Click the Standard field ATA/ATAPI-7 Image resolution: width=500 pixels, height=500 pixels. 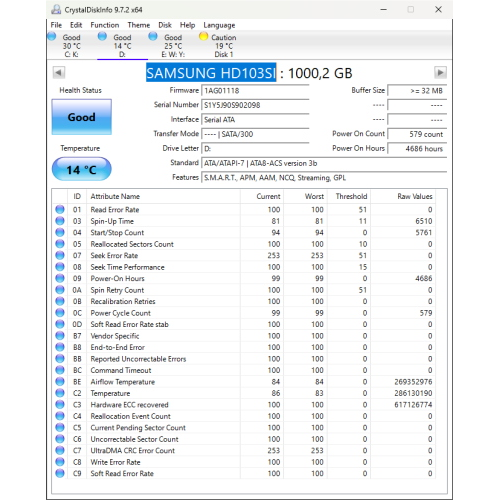point(324,163)
